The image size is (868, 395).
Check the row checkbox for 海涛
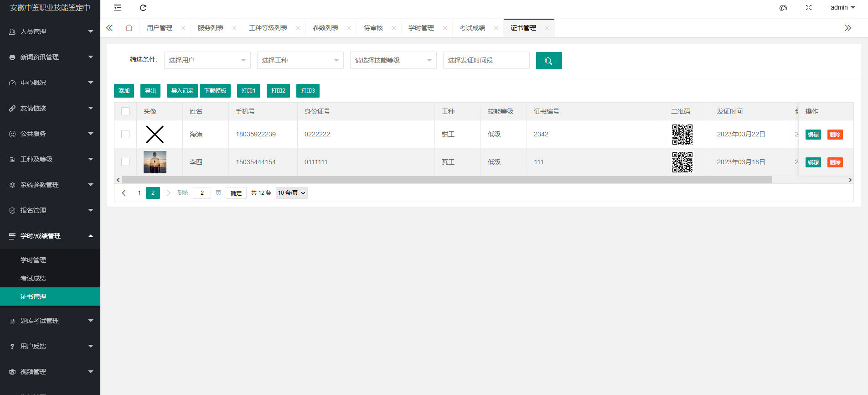click(x=125, y=134)
